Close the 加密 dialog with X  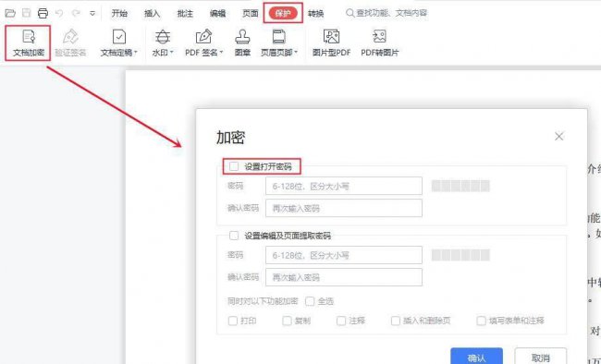[558, 136]
